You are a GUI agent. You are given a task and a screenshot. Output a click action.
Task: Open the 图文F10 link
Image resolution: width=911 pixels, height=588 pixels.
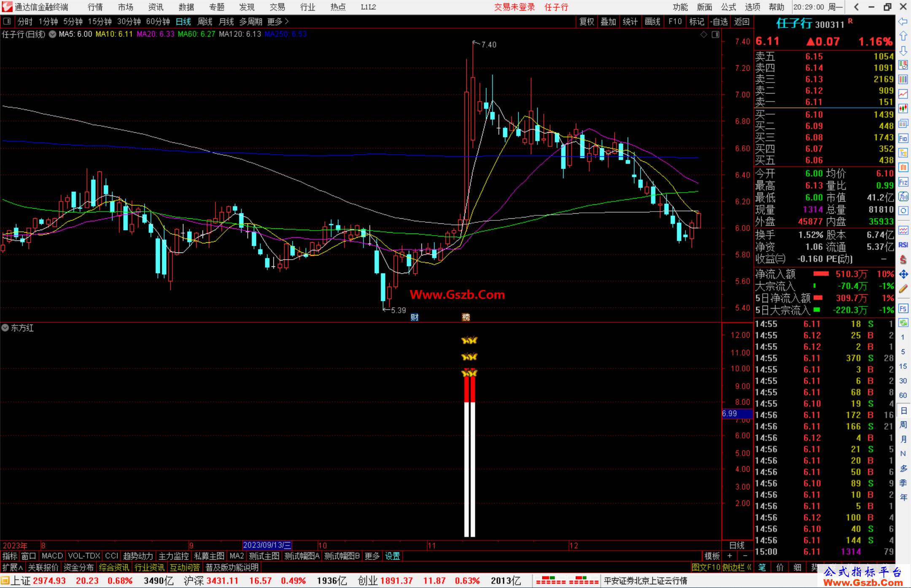(706, 568)
